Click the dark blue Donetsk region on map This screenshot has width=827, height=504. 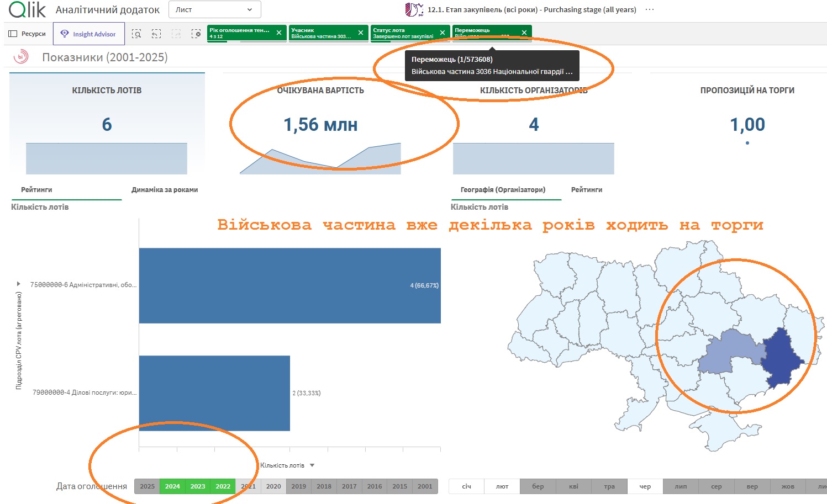point(780,359)
